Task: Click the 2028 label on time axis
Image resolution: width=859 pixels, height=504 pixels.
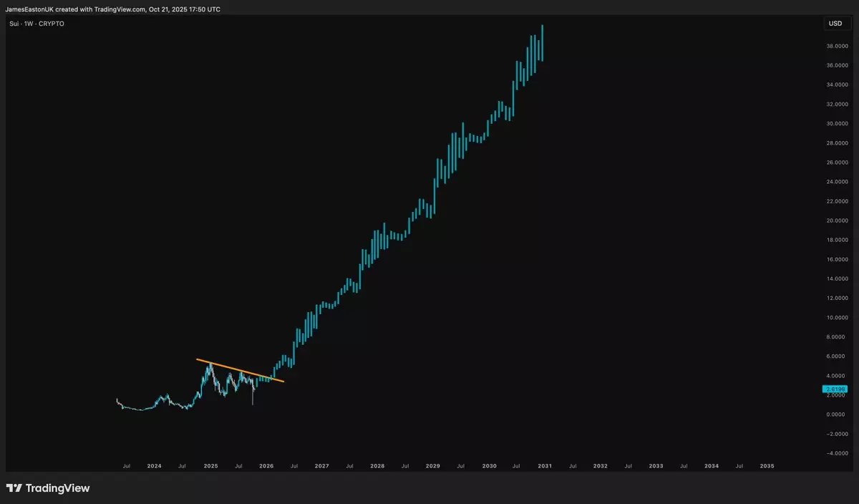Action: point(377,466)
